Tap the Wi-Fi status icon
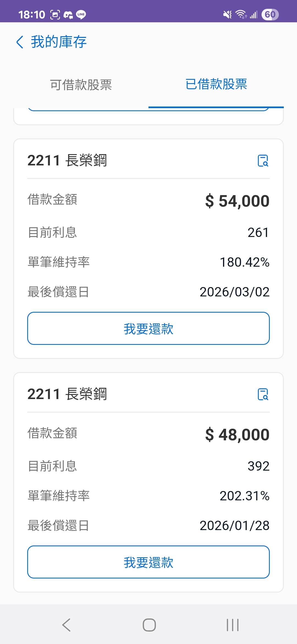 pyautogui.click(x=241, y=14)
